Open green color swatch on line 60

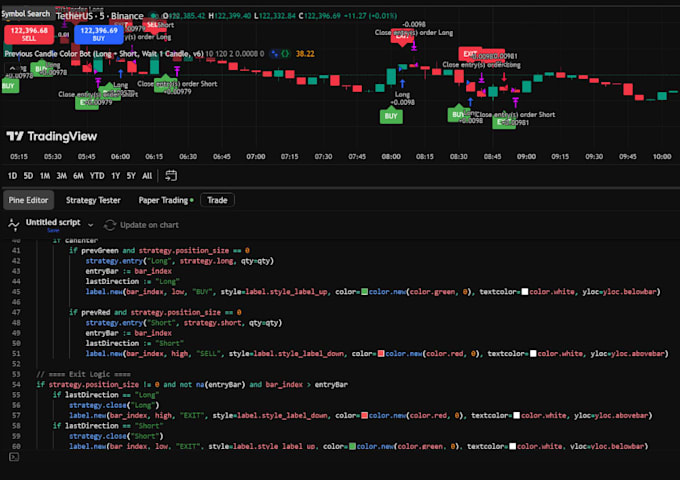tap(353, 446)
